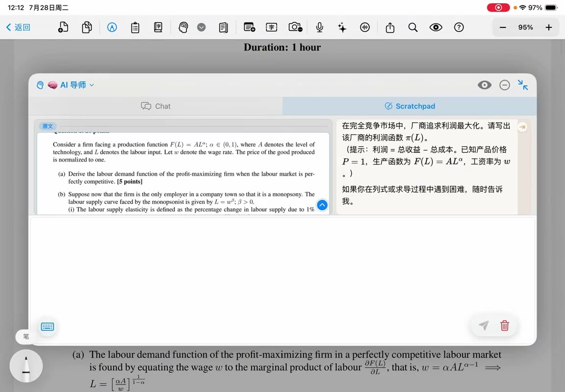
Task: Tap the 95% zoom level value
Action: 526,27
